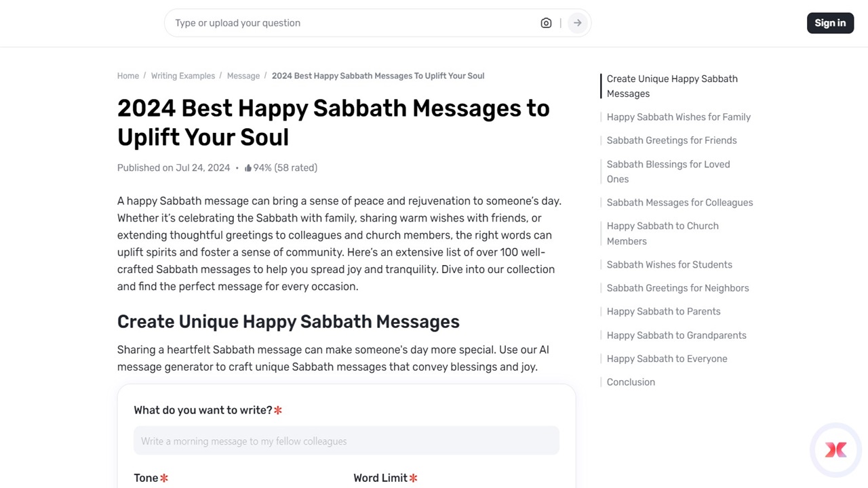Click the question search input field
Screen dimensions: 868x488
339,22
